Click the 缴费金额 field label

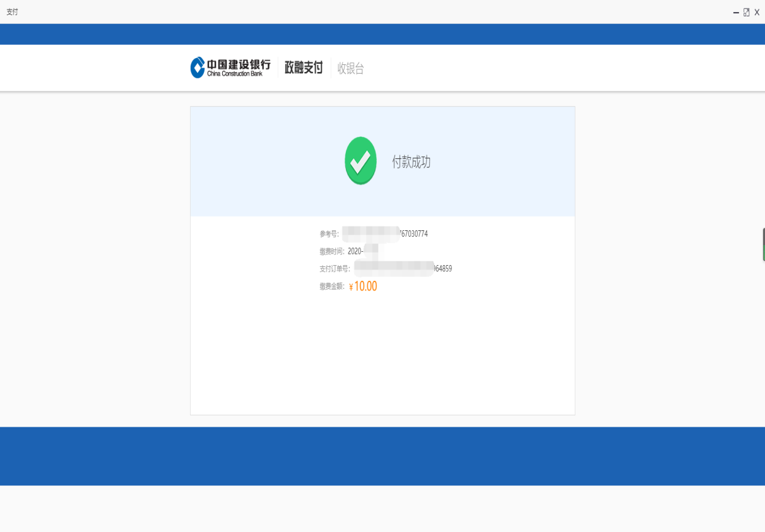(x=332, y=287)
